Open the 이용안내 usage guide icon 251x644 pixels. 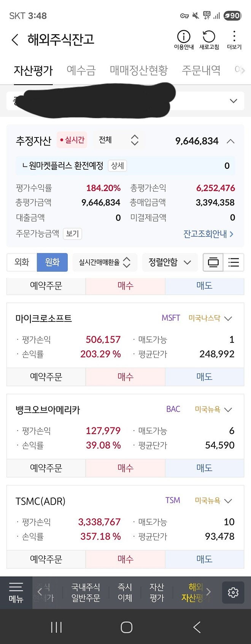point(184,39)
